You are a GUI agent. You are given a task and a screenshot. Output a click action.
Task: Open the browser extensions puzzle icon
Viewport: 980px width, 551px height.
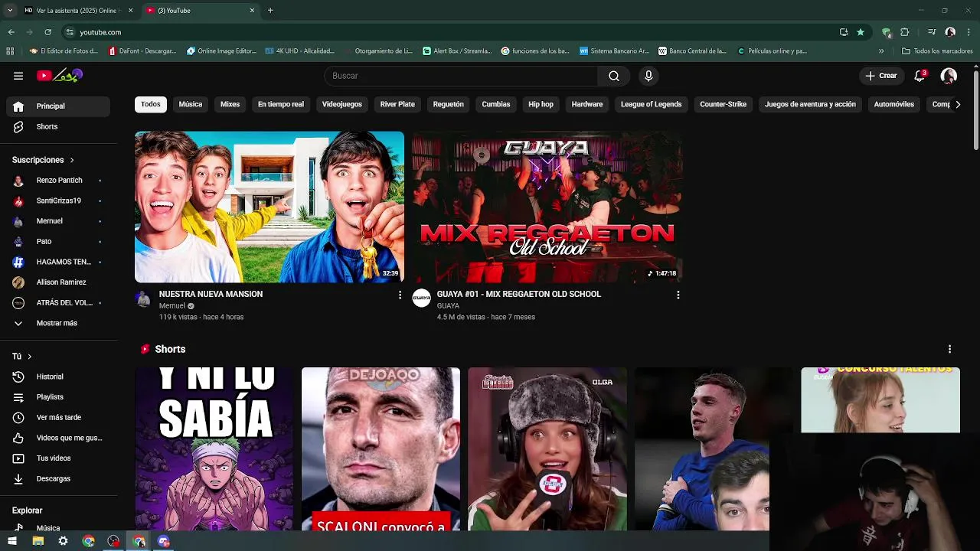[904, 32]
